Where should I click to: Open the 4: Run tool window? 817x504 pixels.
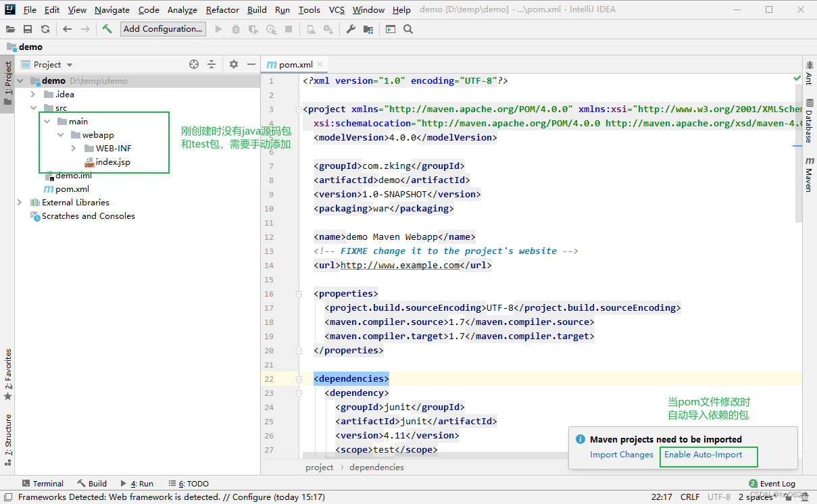(x=137, y=484)
